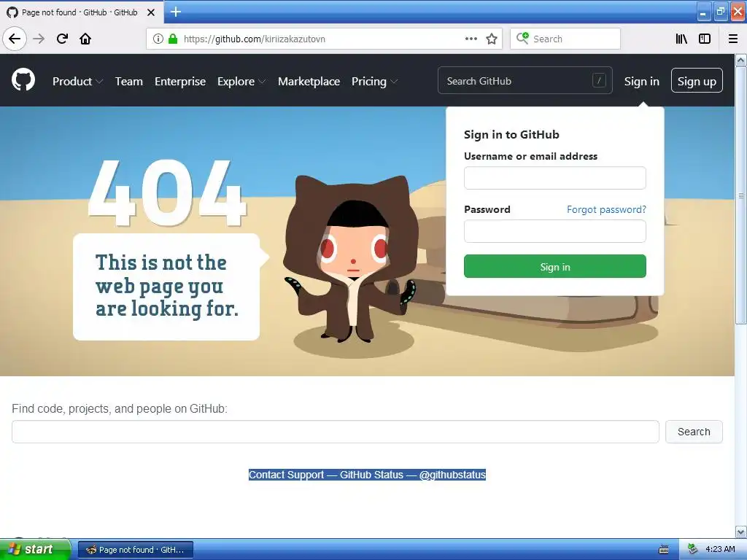Click the vertical scrollbar thumb
The image size is (747, 560).
(x=741, y=195)
